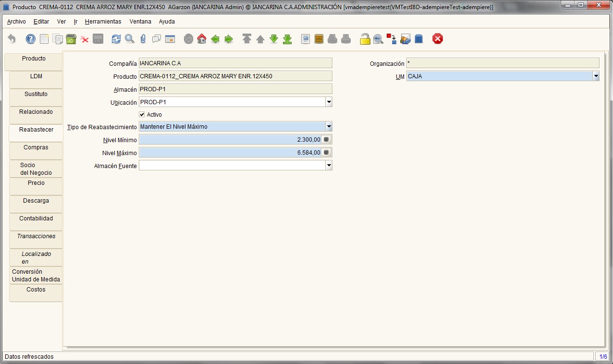Toggle the Activo checkbox
This screenshot has width=613, height=364.
click(x=142, y=114)
